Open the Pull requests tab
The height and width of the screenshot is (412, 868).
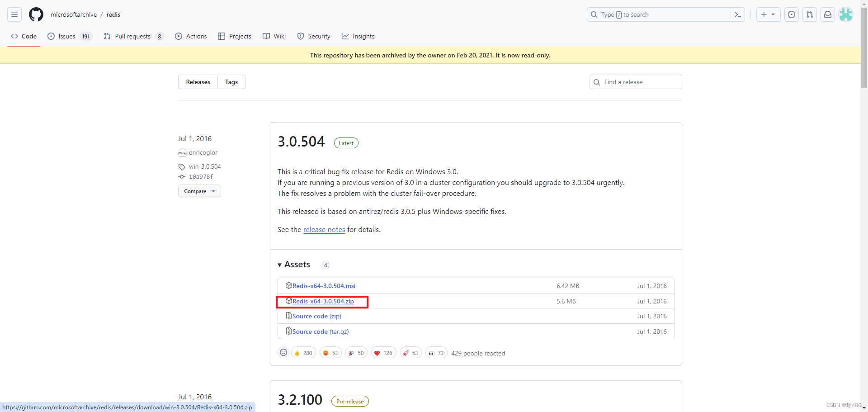(x=133, y=36)
